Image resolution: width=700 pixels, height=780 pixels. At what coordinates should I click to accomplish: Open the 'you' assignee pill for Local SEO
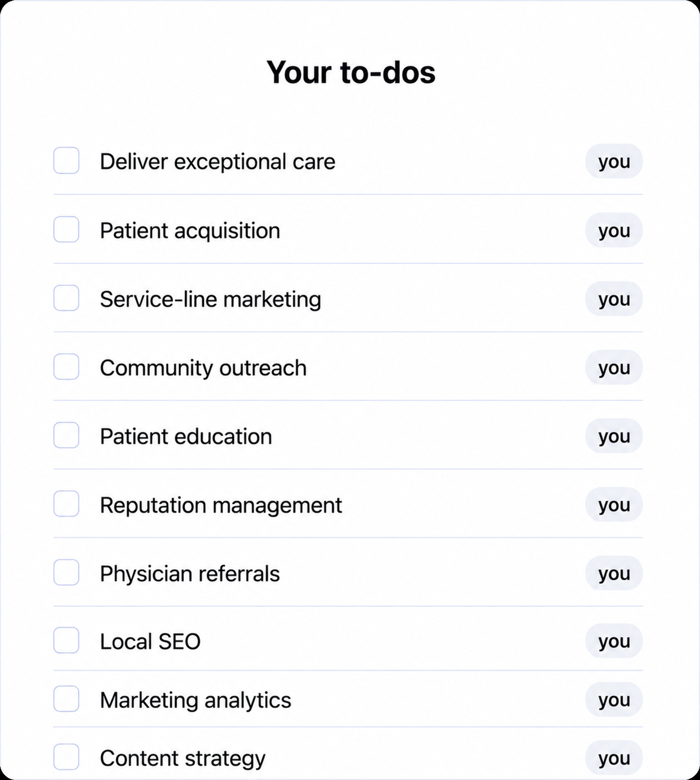(x=614, y=641)
